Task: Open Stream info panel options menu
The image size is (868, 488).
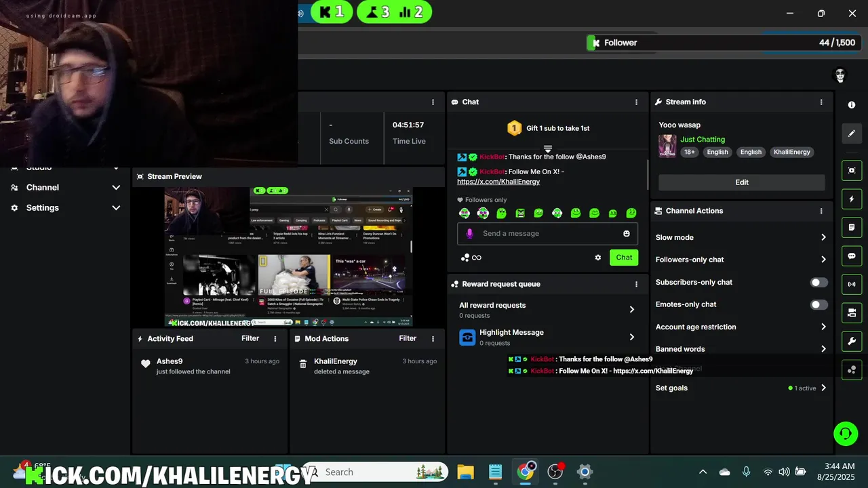Action: [821, 102]
